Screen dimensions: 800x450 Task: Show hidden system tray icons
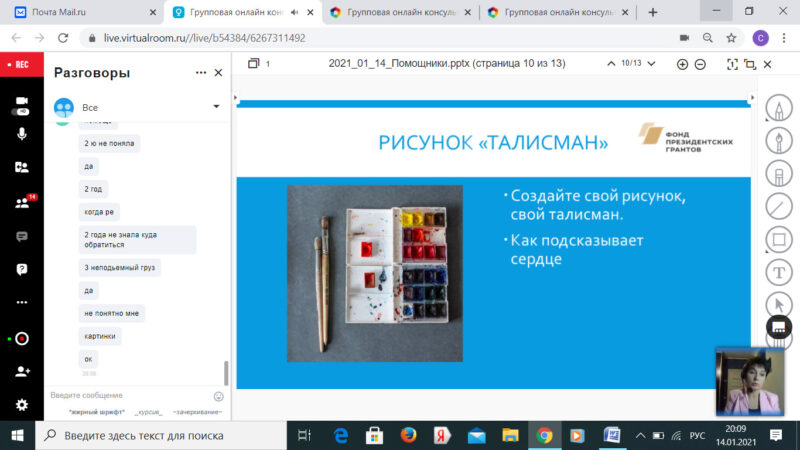coord(640,436)
